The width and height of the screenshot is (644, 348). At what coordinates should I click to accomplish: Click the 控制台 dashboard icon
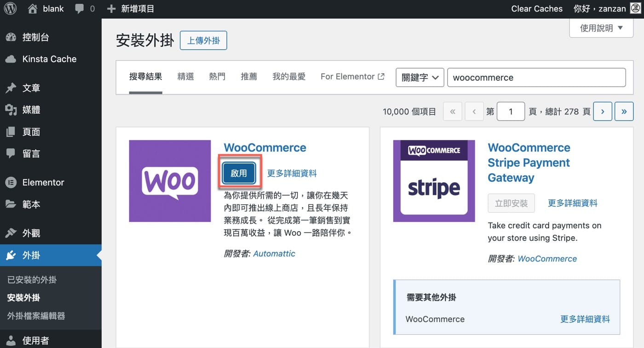coord(11,37)
